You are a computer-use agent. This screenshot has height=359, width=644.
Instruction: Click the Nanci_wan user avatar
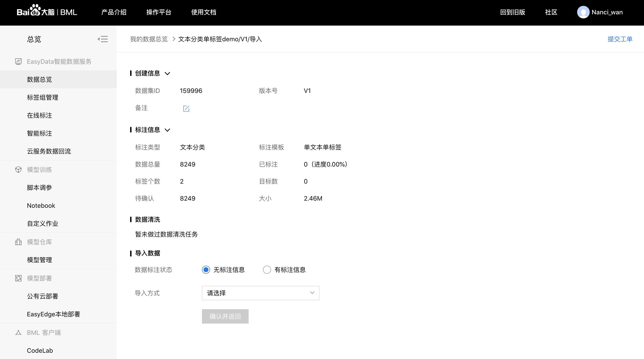[x=583, y=12]
